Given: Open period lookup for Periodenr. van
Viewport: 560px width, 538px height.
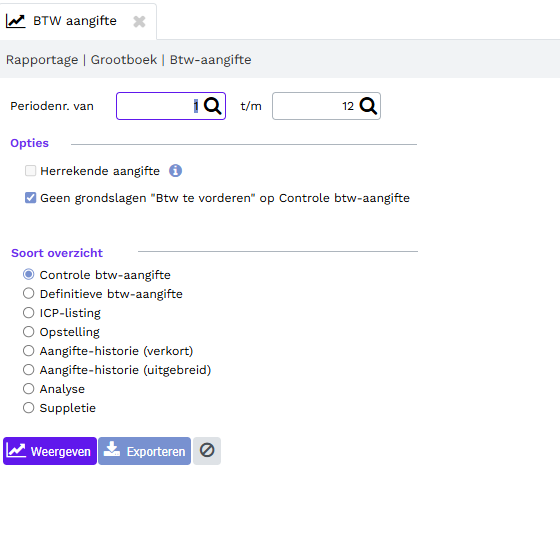Looking at the screenshot, I should point(213,106).
